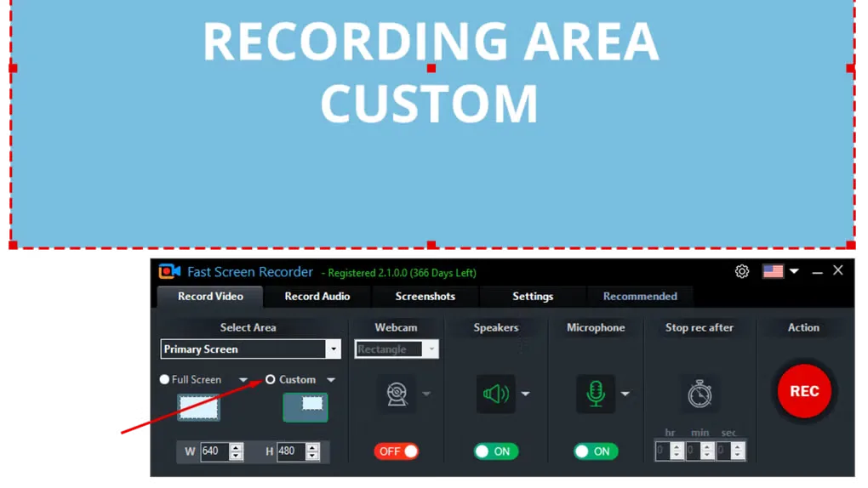Click the 'Fast Screen Recorder' title text
Screen dimensions: 868x488
[250, 272]
